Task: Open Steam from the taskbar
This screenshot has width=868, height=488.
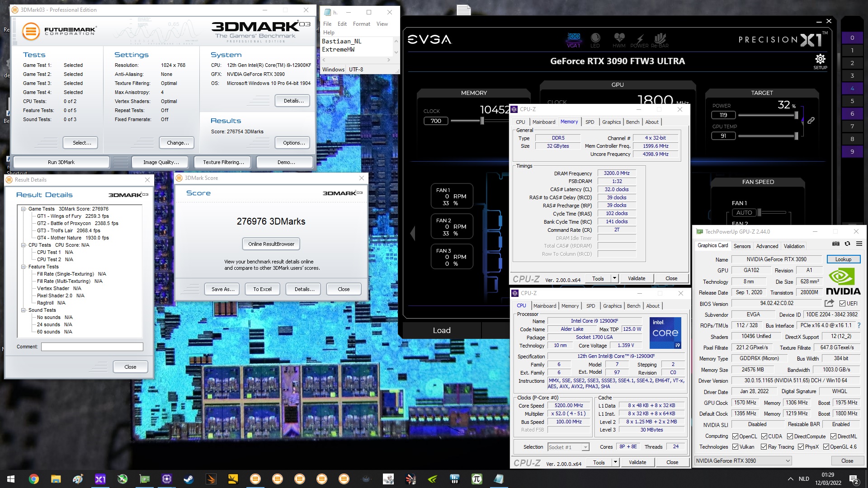Action: pyautogui.click(x=189, y=479)
